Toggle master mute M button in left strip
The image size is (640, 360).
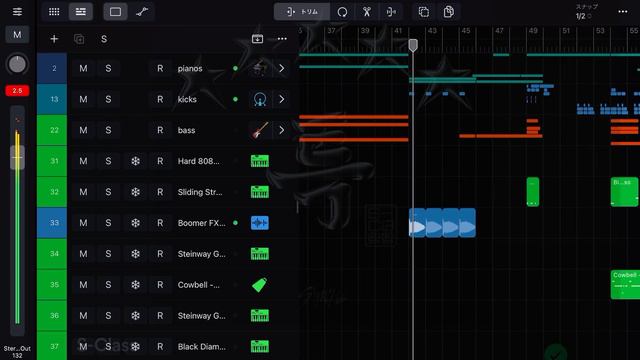17,35
